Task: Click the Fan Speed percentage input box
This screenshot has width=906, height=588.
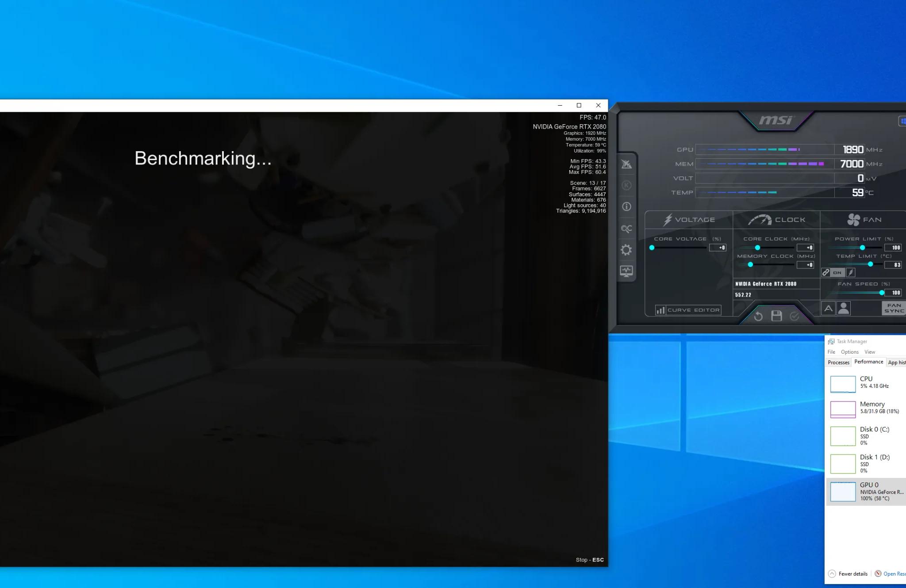Action: (893, 293)
